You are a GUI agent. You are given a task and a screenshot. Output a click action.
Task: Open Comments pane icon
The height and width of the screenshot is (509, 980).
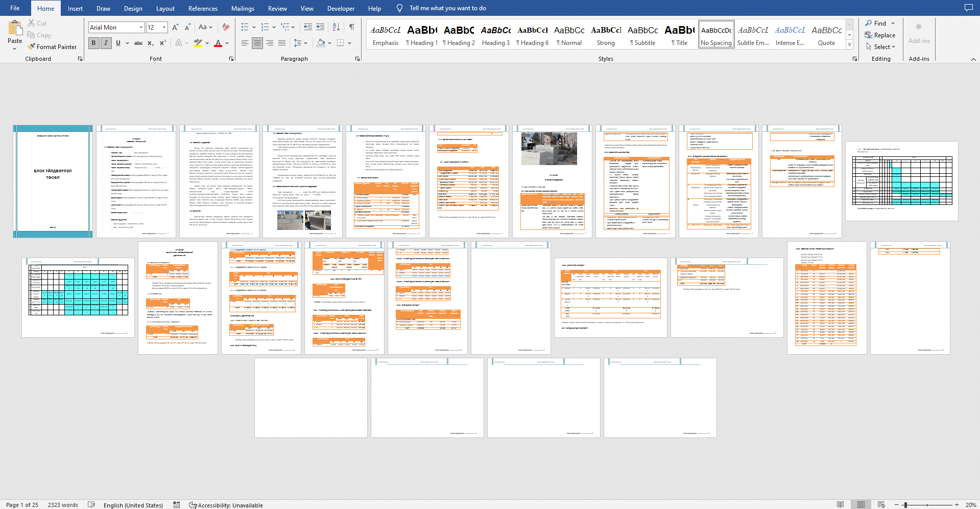(968, 8)
